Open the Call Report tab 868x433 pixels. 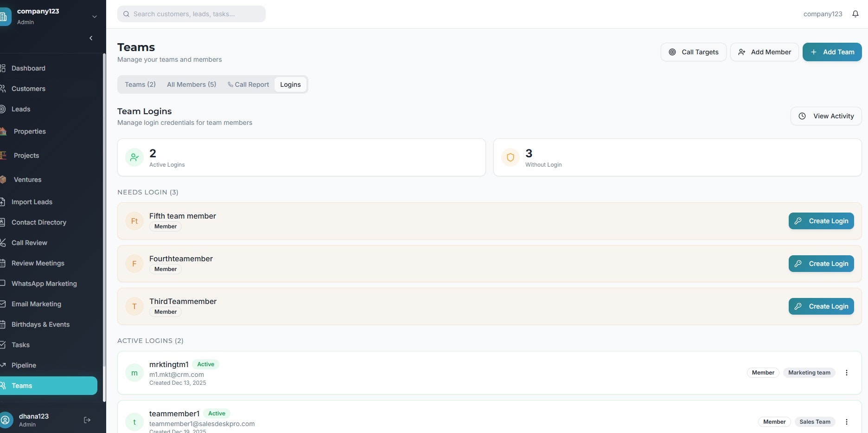tap(248, 84)
